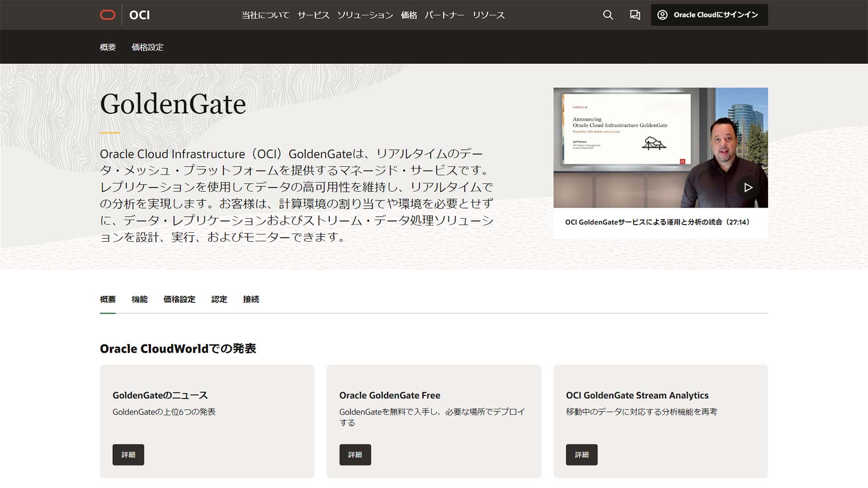Open the リソース menu
The height and width of the screenshot is (488, 868).
488,15
